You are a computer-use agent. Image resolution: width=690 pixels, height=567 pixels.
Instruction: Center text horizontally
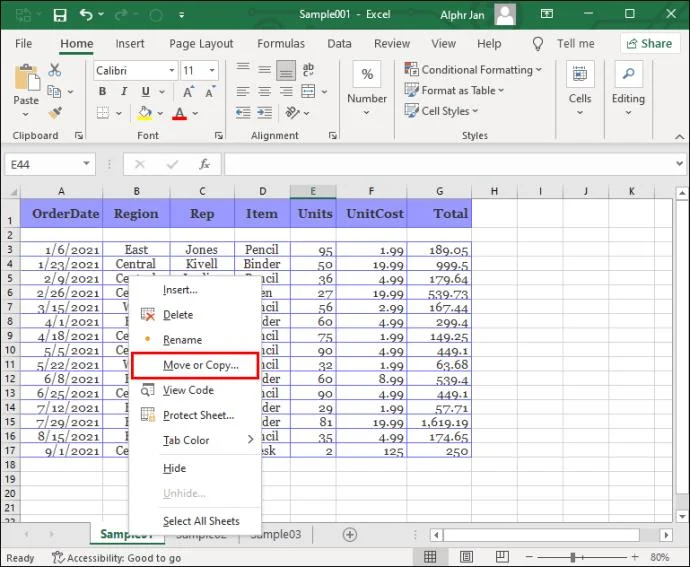[x=264, y=92]
